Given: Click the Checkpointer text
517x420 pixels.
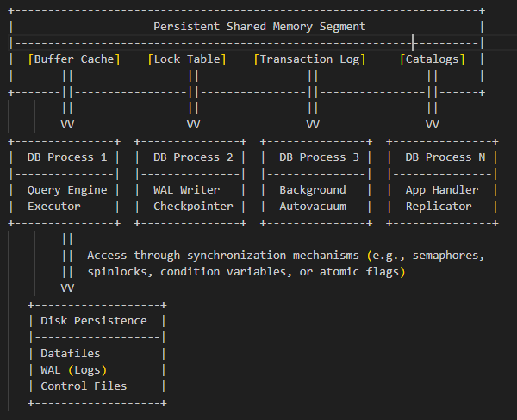Looking at the screenshot, I should pyautogui.click(x=193, y=207).
